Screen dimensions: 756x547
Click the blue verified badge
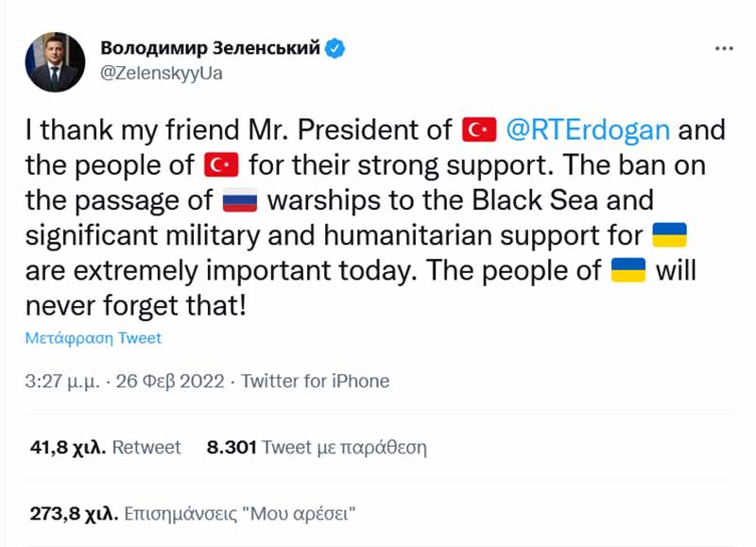335,47
